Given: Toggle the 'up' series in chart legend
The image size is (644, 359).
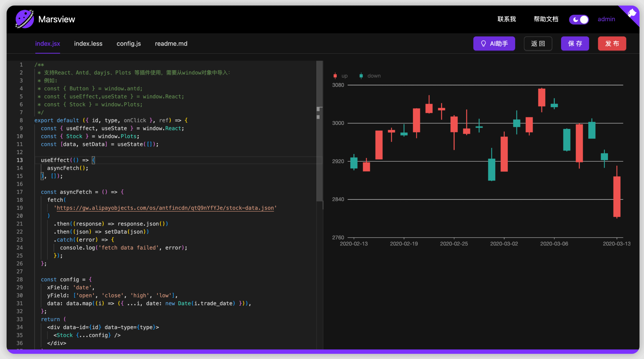Looking at the screenshot, I should click(x=341, y=76).
